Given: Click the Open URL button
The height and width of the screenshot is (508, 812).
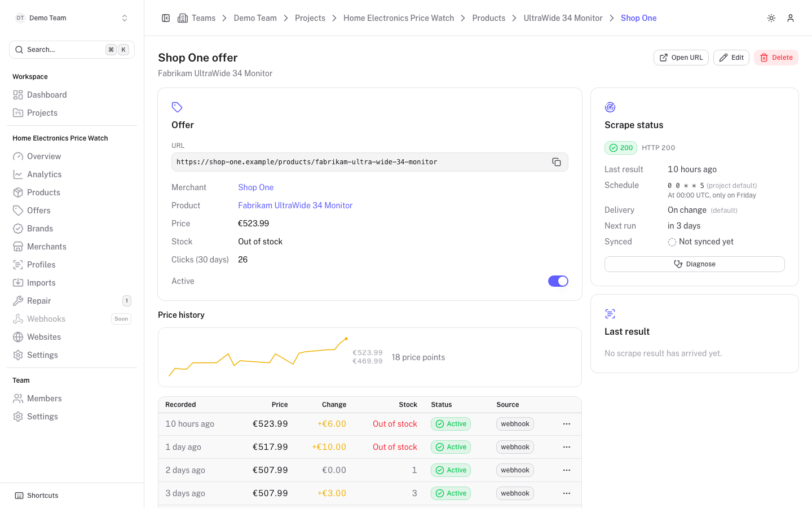Looking at the screenshot, I should (681, 58).
